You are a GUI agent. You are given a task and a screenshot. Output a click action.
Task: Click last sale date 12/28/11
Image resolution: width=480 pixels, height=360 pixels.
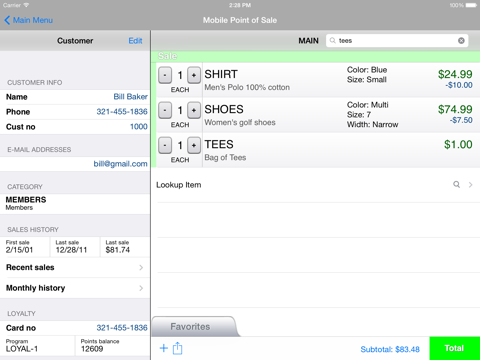click(x=71, y=250)
